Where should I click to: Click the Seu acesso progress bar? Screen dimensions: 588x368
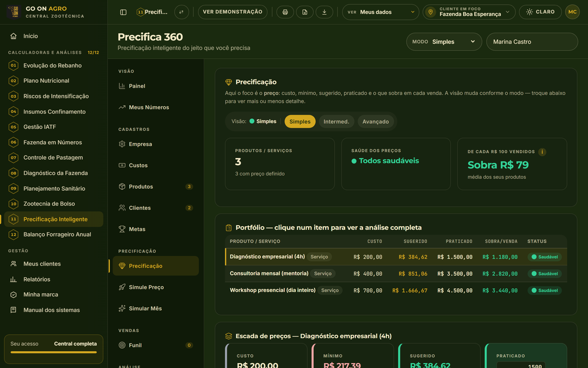click(x=53, y=352)
